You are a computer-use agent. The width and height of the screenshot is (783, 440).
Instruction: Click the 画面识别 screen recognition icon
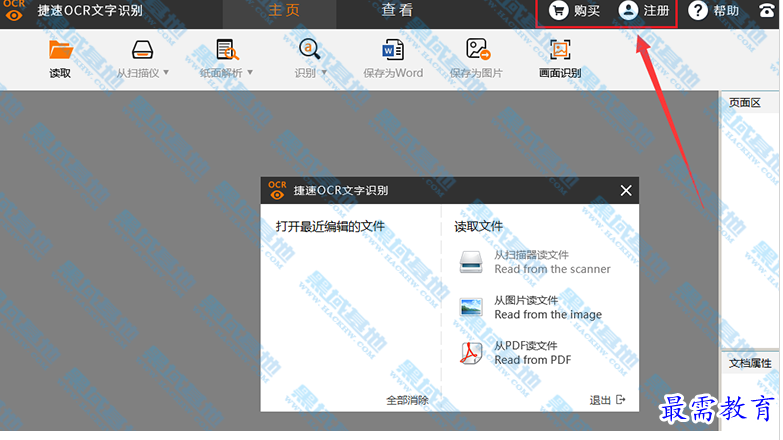coord(560,49)
